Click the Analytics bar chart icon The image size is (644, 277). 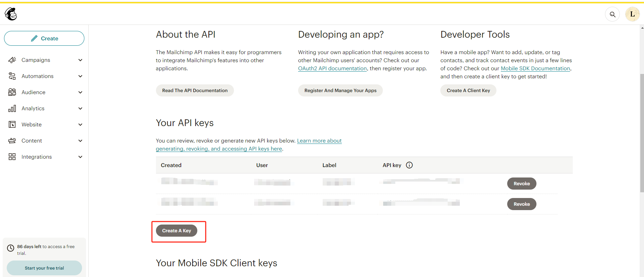coord(12,108)
